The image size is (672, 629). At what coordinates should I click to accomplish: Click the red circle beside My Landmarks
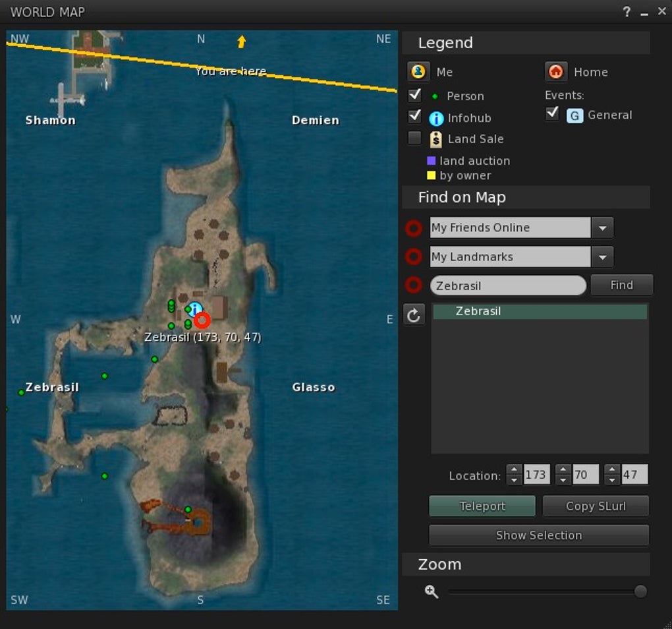tap(414, 257)
